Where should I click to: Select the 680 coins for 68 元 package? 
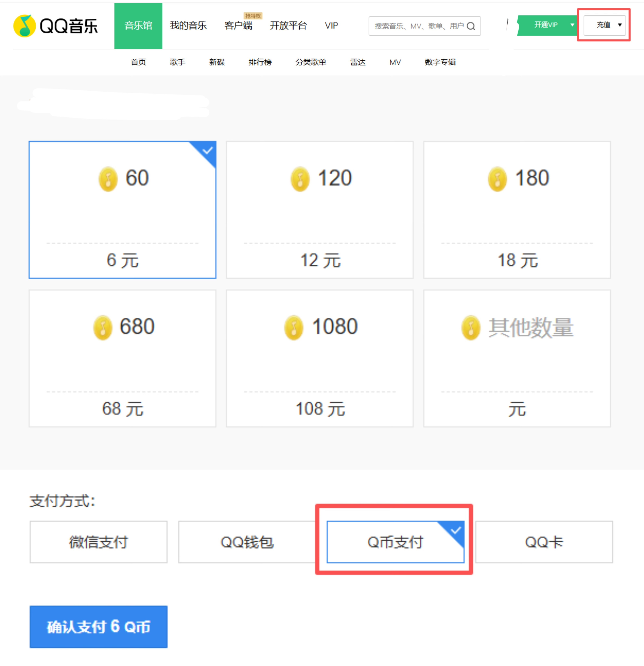(x=122, y=359)
